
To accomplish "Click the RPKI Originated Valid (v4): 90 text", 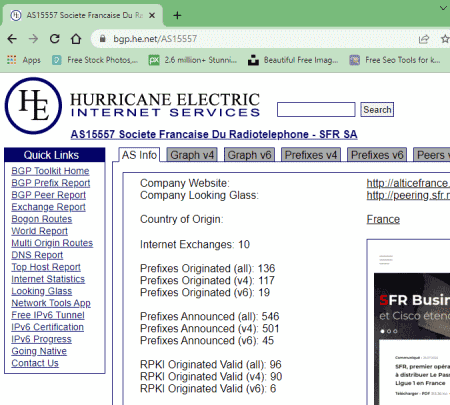I will tap(211, 376).
